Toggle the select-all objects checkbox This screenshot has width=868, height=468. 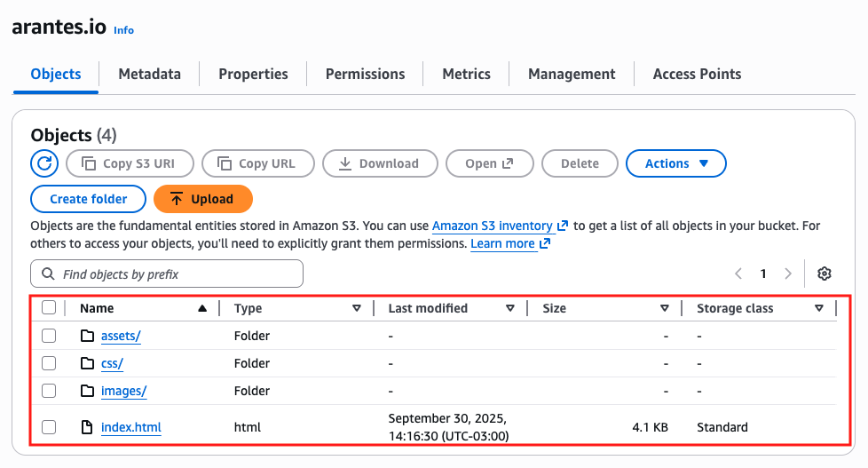coord(49,308)
